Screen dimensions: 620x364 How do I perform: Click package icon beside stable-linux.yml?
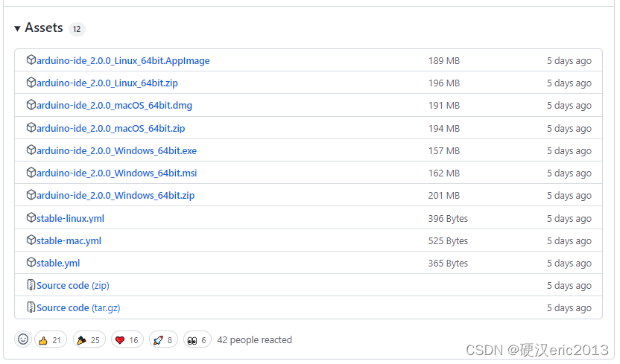pos(31,218)
